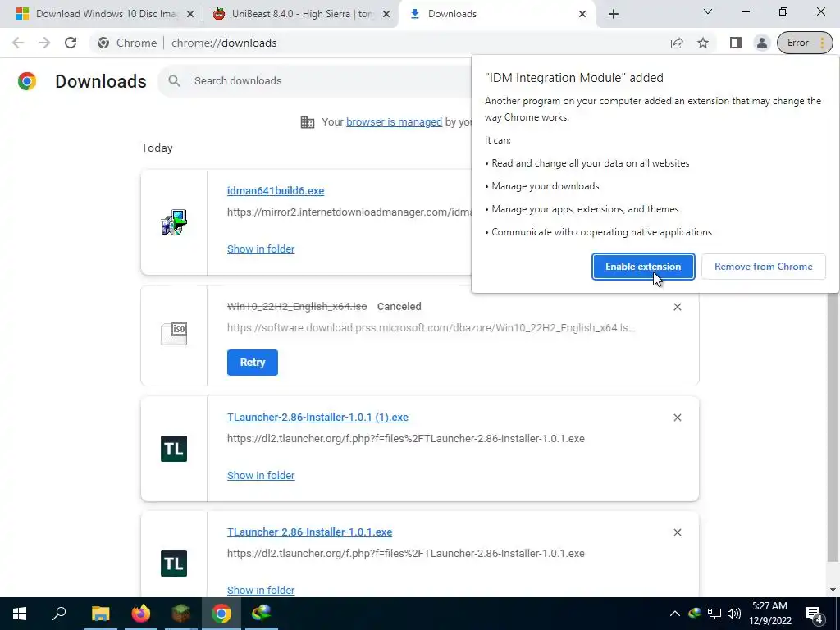Remove the TLauncher-2.86-Installer-1.0.1.exe entry
The image size is (840, 630).
(x=677, y=532)
